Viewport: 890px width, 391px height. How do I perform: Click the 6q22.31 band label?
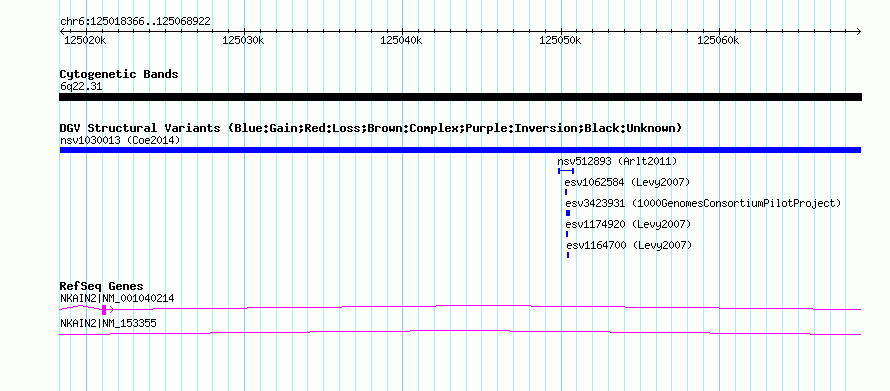[81, 87]
